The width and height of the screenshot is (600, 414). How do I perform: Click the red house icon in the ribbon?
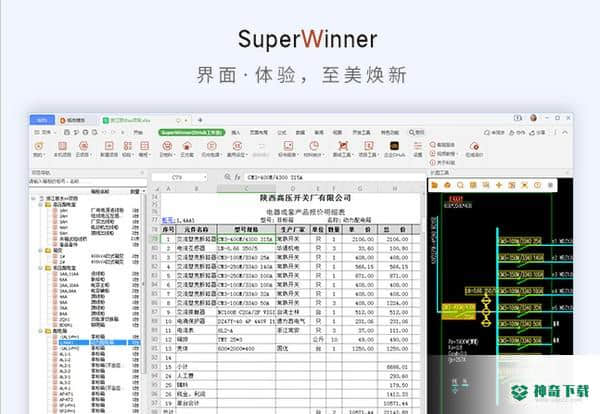(187, 146)
